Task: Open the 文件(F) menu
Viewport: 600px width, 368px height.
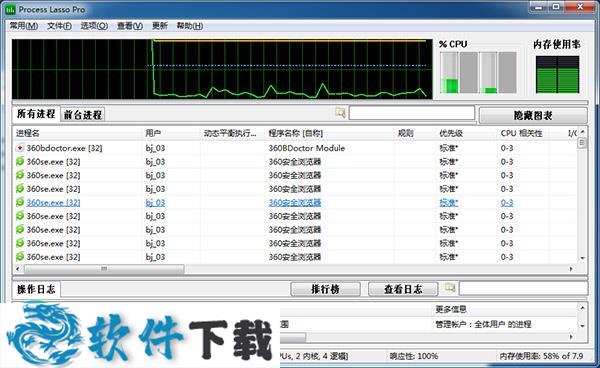Action: click(x=59, y=26)
